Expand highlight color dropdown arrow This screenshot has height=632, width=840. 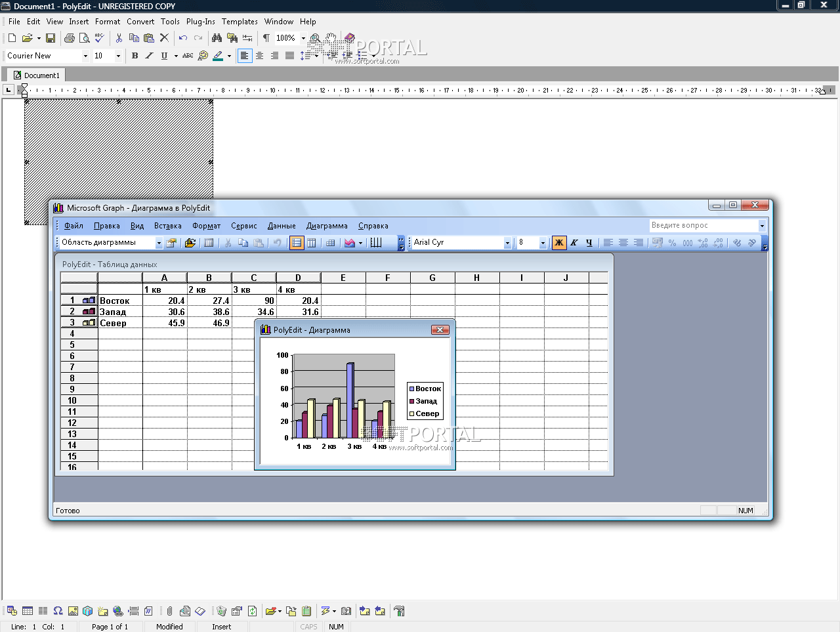point(229,56)
